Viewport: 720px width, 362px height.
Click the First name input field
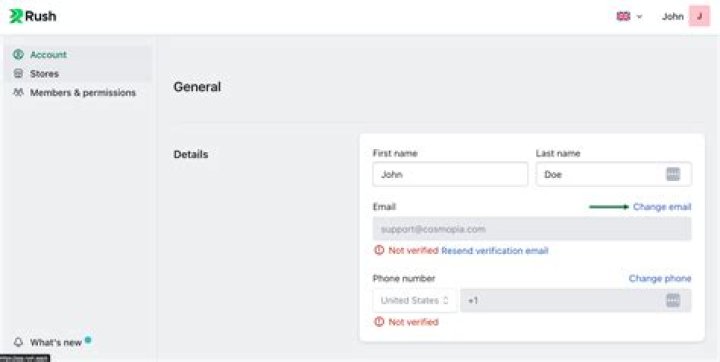[450, 174]
